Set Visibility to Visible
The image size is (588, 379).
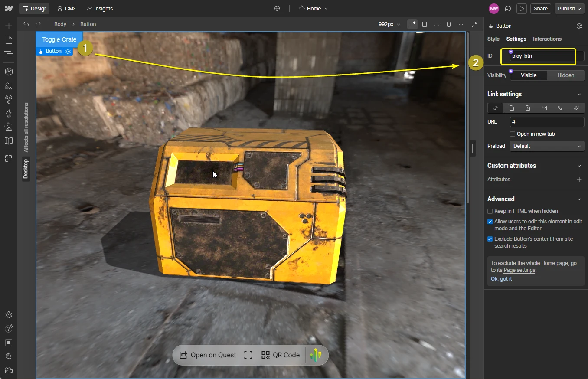(x=529, y=75)
